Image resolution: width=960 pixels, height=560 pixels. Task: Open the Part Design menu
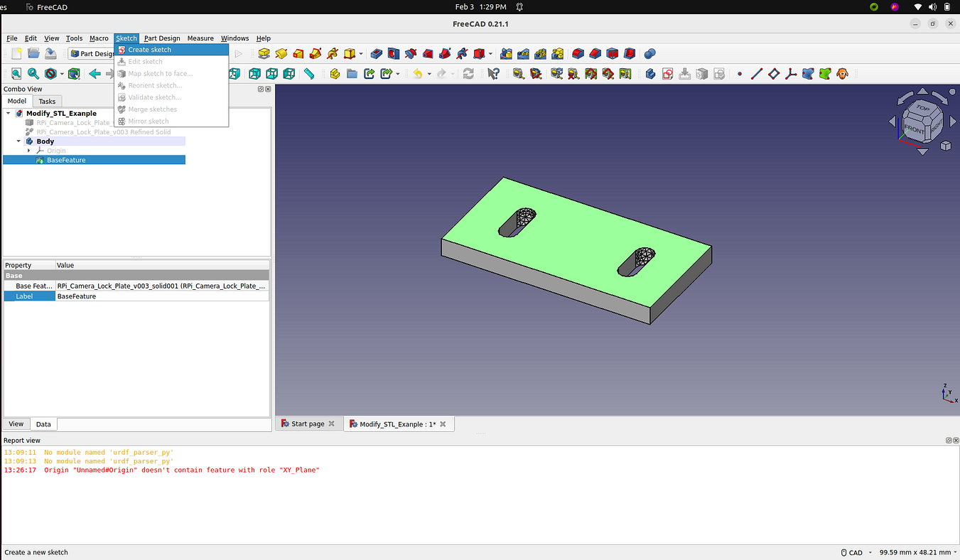[162, 38]
